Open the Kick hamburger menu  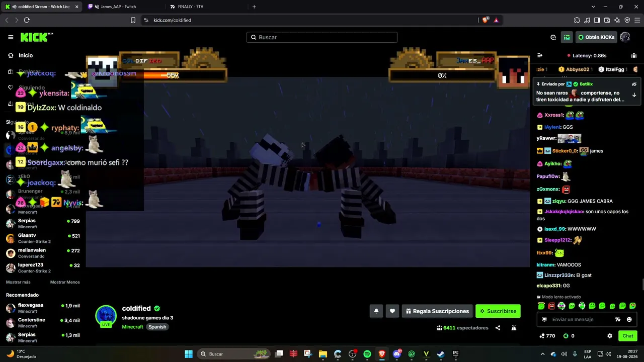point(11,37)
